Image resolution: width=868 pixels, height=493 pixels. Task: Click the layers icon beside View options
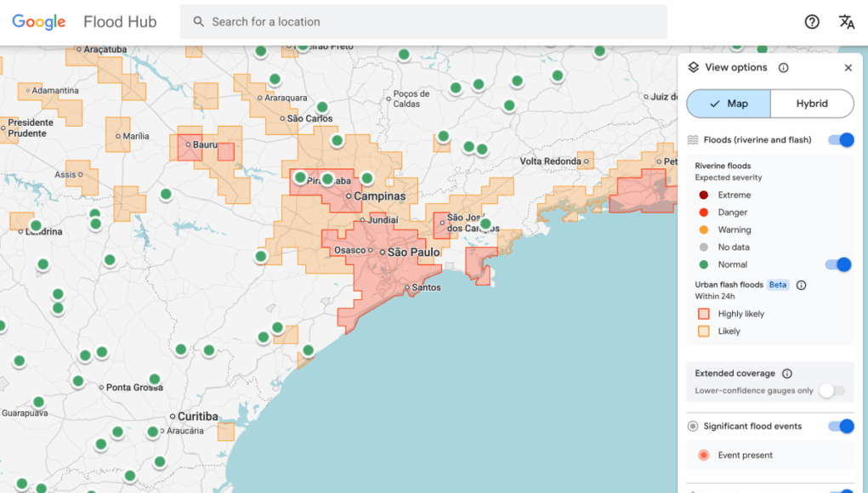point(694,68)
